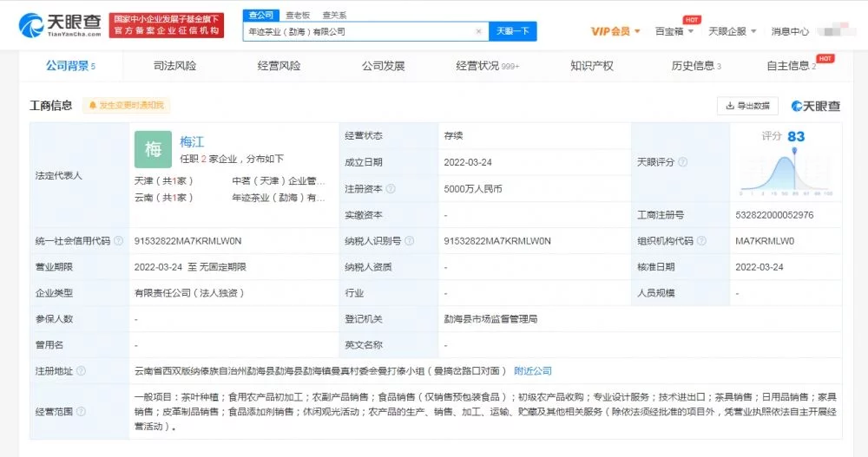The width and height of the screenshot is (868, 457).
Task: Click the 勐海县市场监督管理局 registration authority
Action: pyautogui.click(x=490, y=318)
